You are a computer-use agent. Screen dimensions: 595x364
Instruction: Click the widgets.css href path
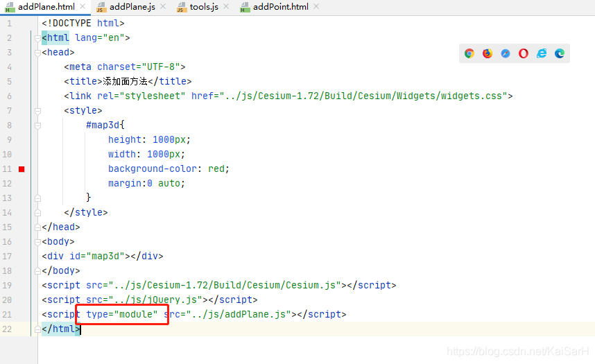tap(363, 96)
